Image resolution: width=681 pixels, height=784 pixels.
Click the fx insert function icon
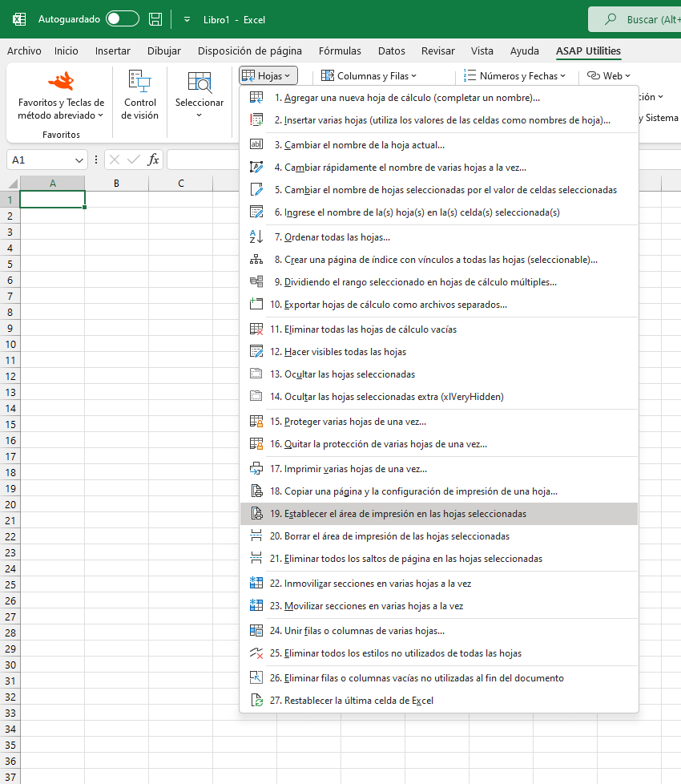click(x=153, y=160)
